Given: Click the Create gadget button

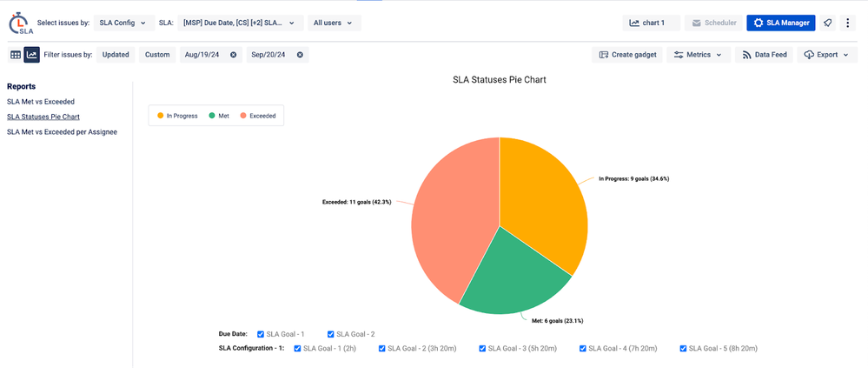Looking at the screenshot, I should [628, 55].
